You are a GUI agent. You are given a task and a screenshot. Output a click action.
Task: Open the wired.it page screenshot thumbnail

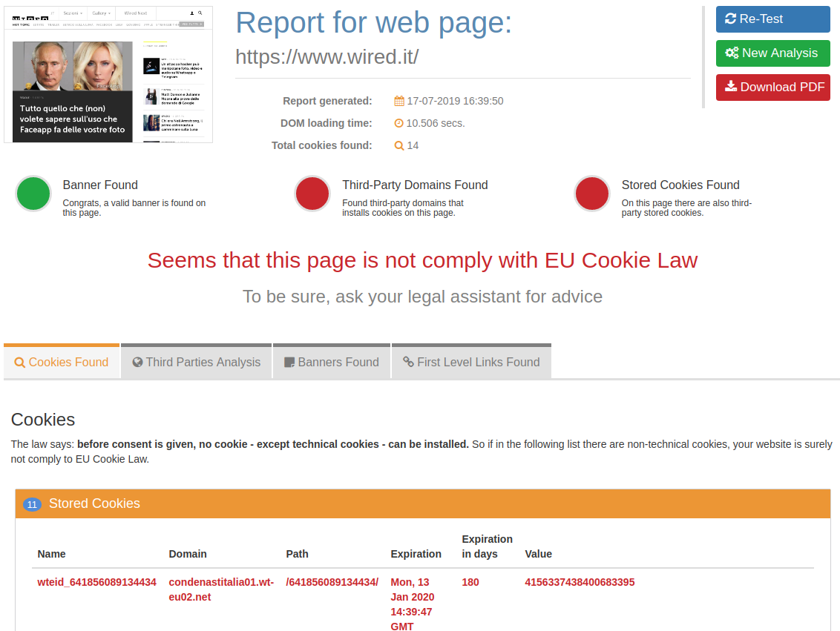(108, 74)
